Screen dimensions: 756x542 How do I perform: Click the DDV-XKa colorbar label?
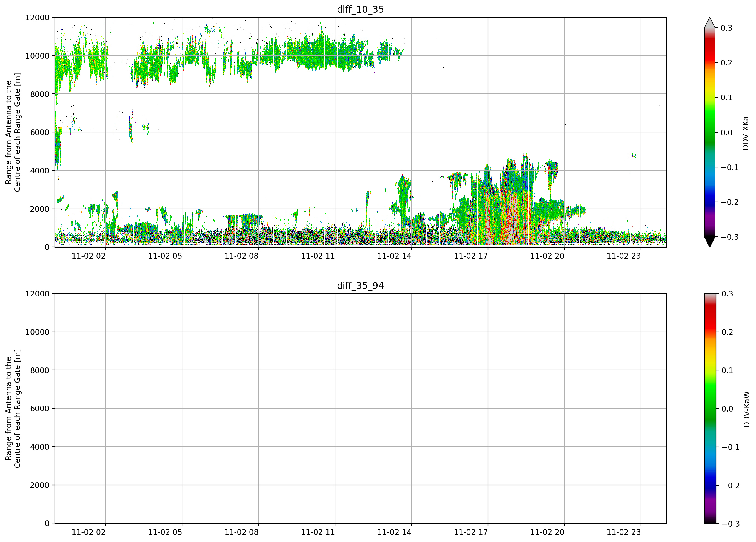click(x=746, y=133)
